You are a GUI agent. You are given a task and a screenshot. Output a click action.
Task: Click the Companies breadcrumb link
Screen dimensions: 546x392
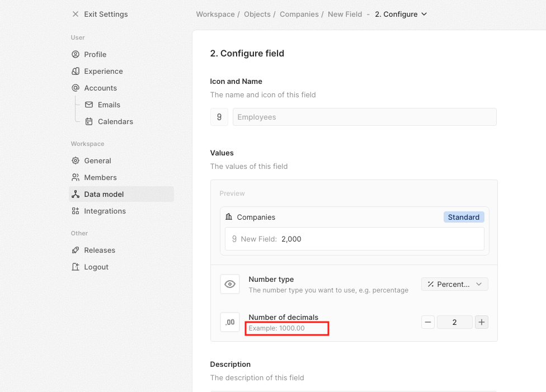pos(299,14)
